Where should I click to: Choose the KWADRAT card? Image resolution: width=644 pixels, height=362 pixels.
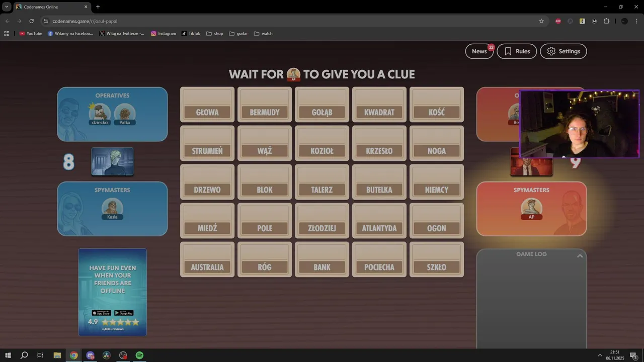pos(379,105)
